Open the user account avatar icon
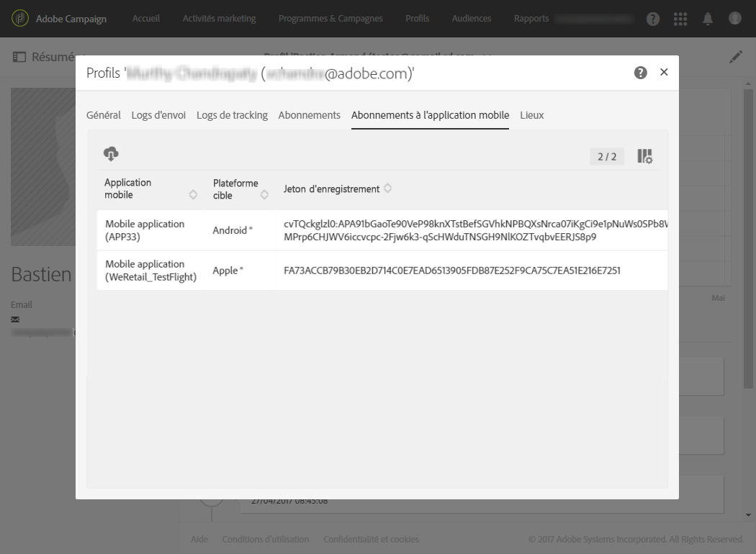The width and height of the screenshot is (756, 554). click(x=735, y=18)
